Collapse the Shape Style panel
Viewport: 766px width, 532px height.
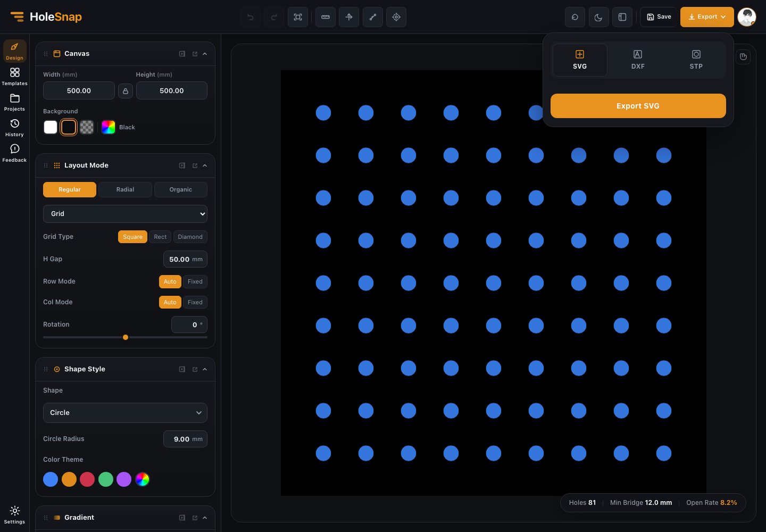pyautogui.click(x=205, y=369)
